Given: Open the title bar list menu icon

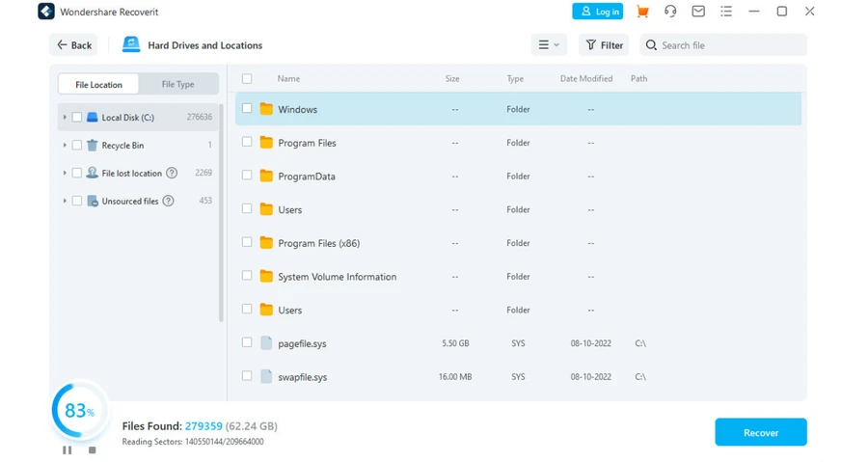Looking at the screenshot, I should coord(726,11).
